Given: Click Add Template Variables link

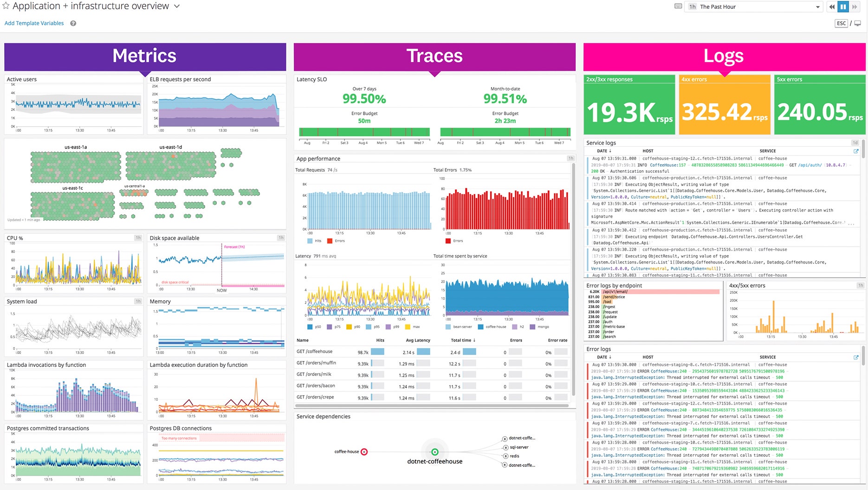Looking at the screenshot, I should pos(34,23).
